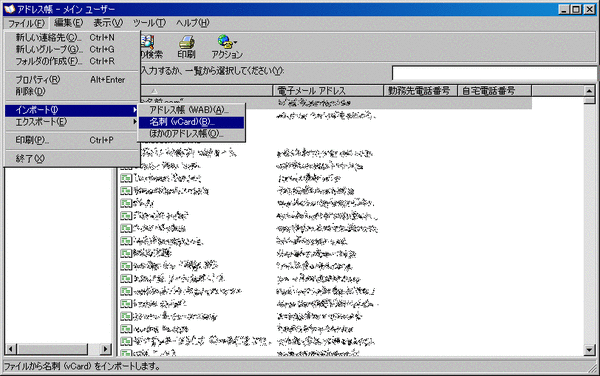Minimize the address book window
The image size is (600, 376).
pyautogui.click(x=563, y=10)
